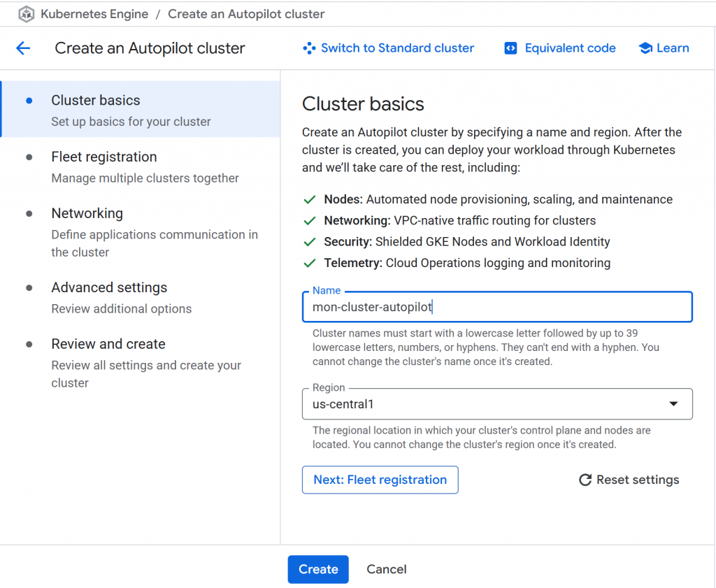716x588 pixels.
Task: Click into the cluster Name field
Action: pos(496,307)
